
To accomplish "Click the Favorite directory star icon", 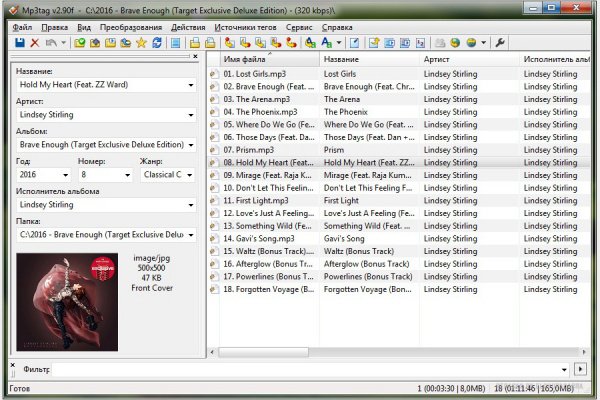I will pos(141,42).
